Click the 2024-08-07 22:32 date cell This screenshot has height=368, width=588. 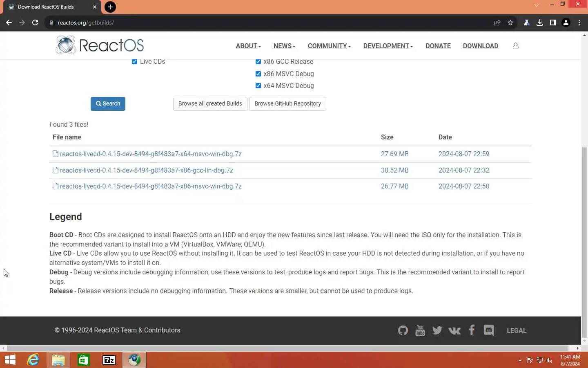[x=464, y=170]
